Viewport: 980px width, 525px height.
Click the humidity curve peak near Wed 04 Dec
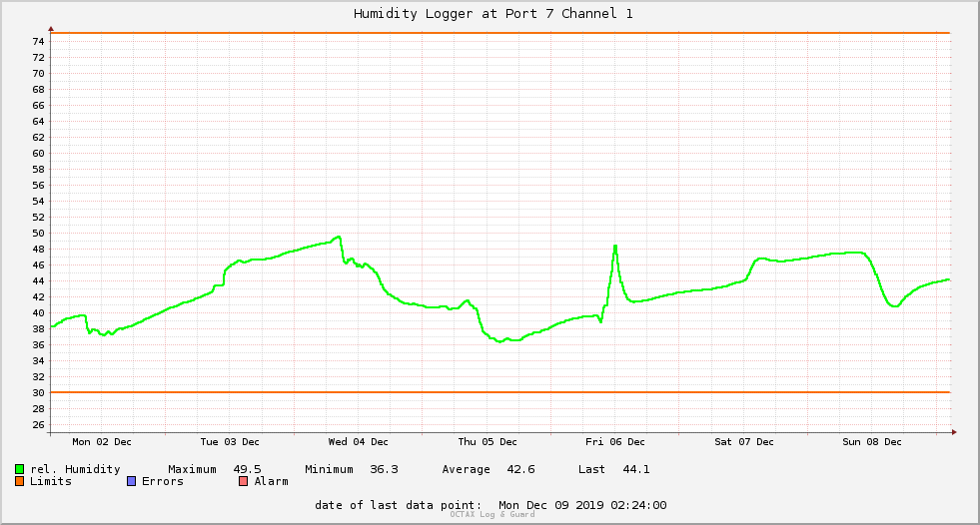(338, 237)
